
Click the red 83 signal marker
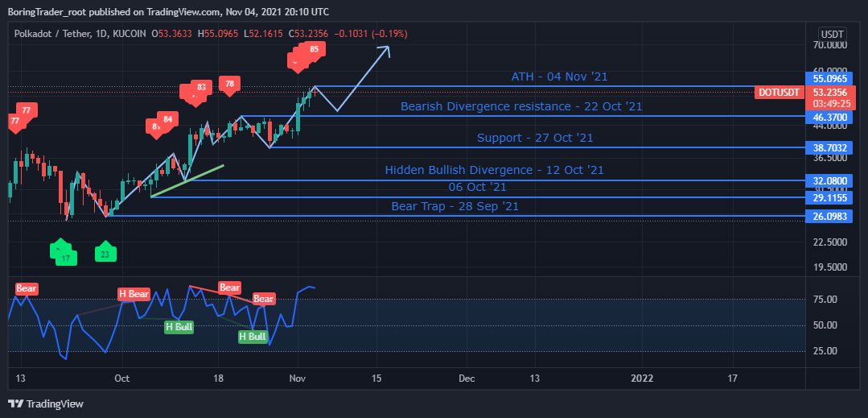(x=200, y=87)
